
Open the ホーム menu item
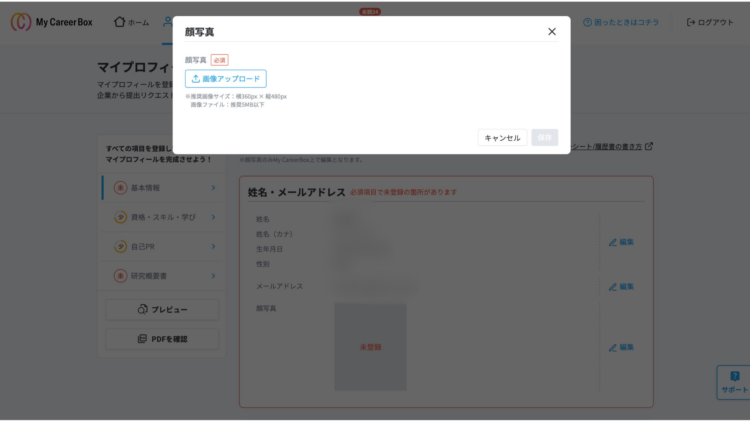pyautogui.click(x=132, y=22)
